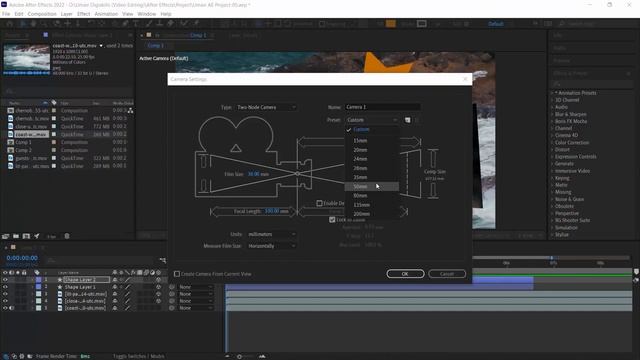Screen dimensions: 640x360
Task: Click Toggle Switches / Modes button
Action: click(138, 356)
